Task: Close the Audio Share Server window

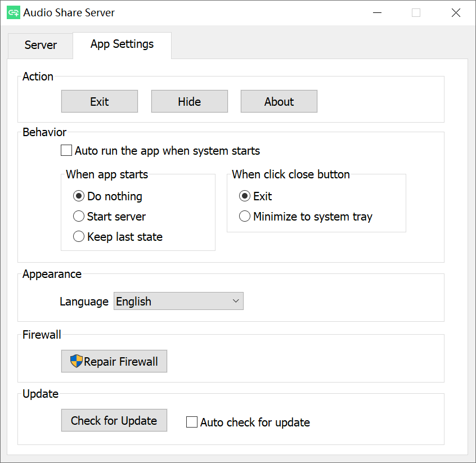Action: [456, 12]
